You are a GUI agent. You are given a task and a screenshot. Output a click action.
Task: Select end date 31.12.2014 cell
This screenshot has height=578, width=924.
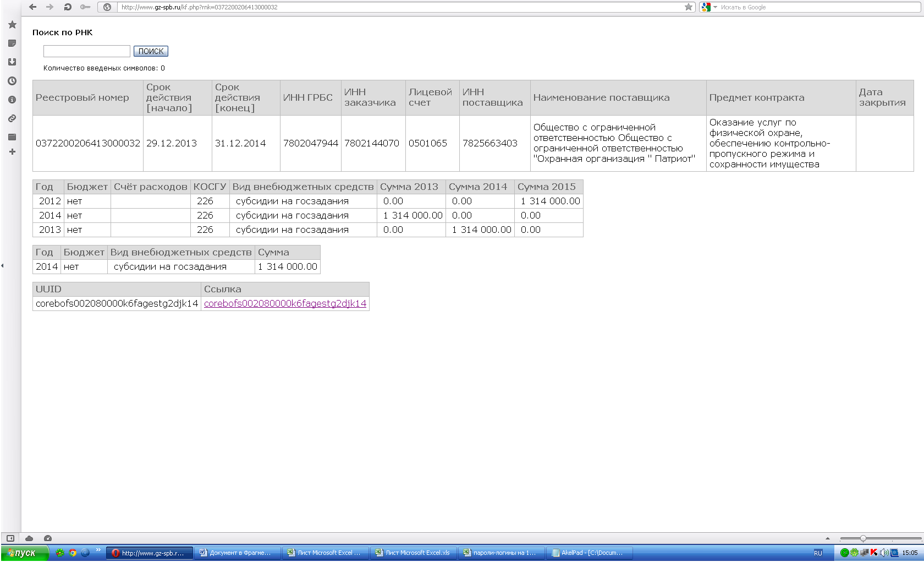[x=246, y=143]
